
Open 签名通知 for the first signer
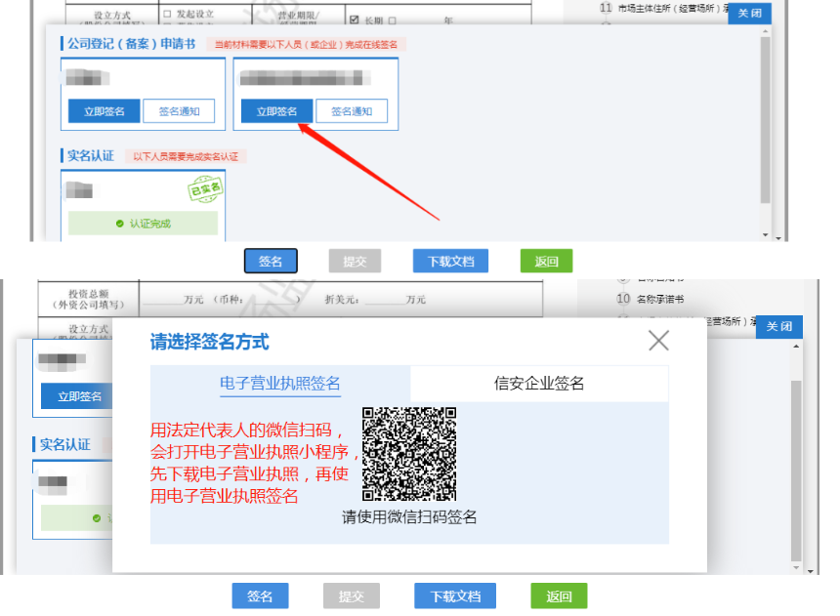[176, 110]
